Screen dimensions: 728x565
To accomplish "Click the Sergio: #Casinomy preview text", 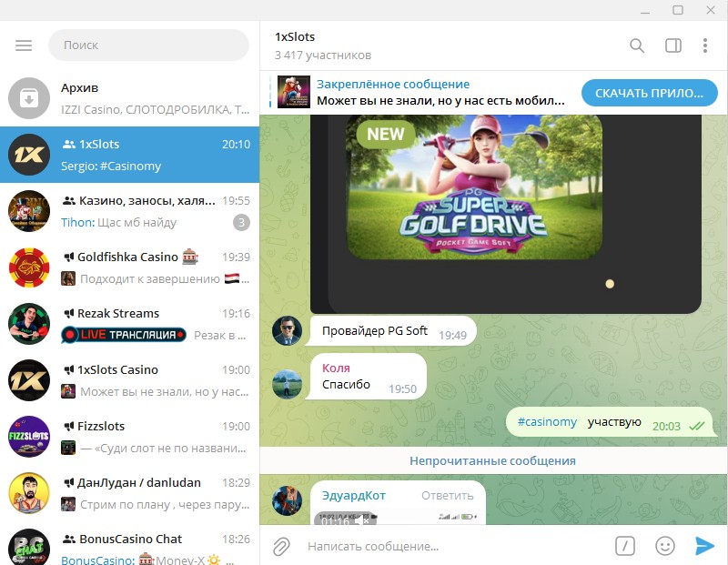I will point(111,166).
